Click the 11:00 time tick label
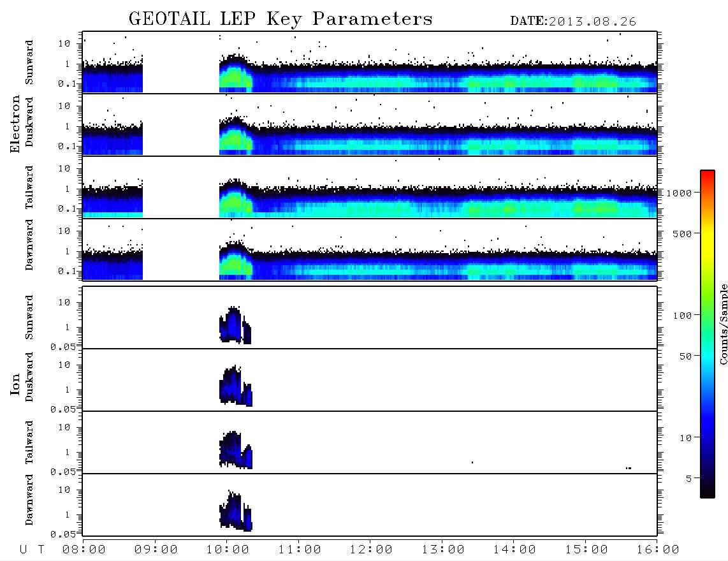 [300, 550]
